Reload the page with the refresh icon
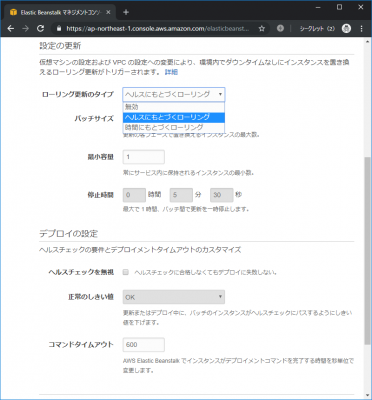The height and width of the screenshot is (400, 372). click(x=40, y=29)
